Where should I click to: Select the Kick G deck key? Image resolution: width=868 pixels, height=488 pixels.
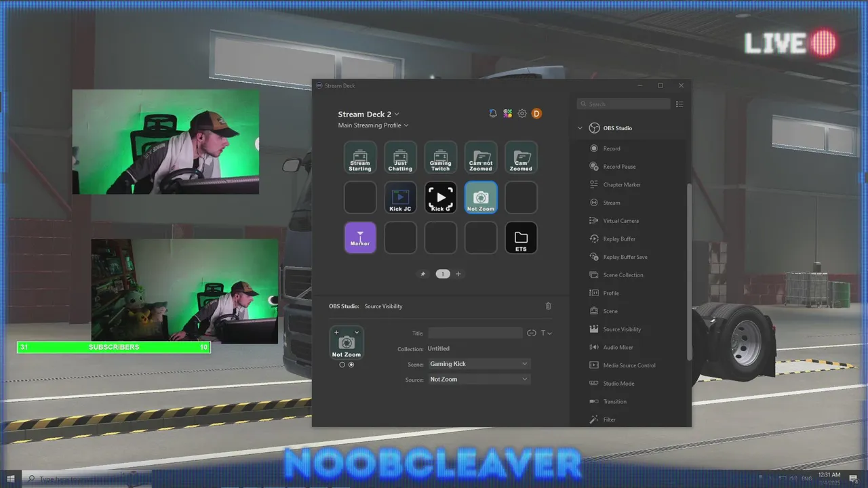[441, 197]
